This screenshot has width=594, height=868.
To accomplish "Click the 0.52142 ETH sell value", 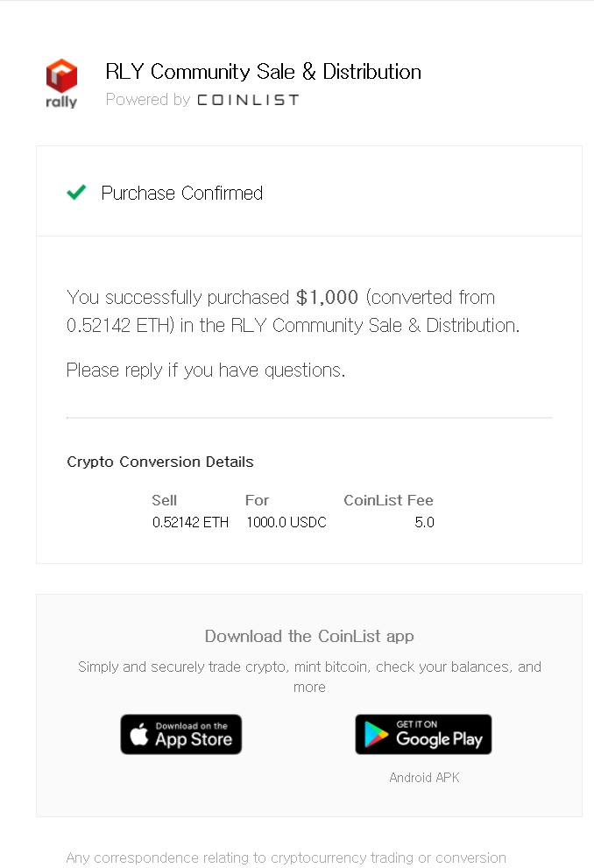I will point(190,522).
